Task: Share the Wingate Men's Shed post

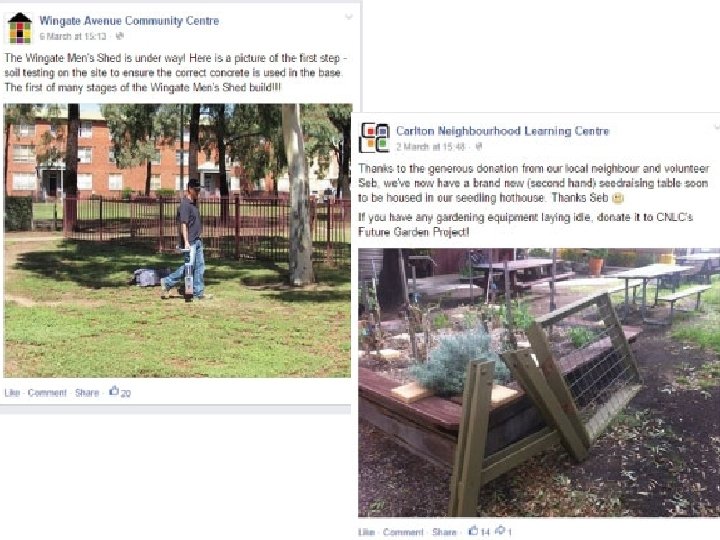Action: [87, 393]
